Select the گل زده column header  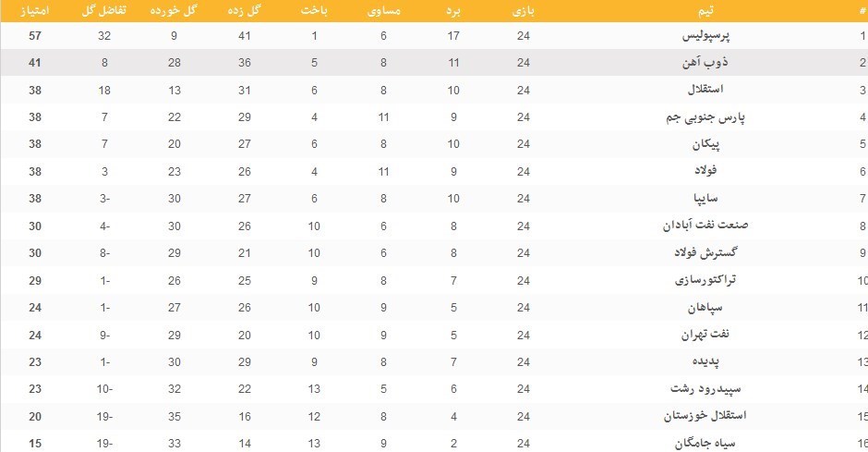[x=244, y=10]
